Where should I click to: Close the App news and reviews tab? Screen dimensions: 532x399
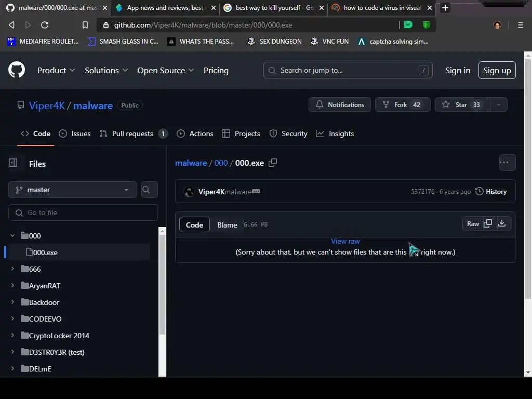214,7
